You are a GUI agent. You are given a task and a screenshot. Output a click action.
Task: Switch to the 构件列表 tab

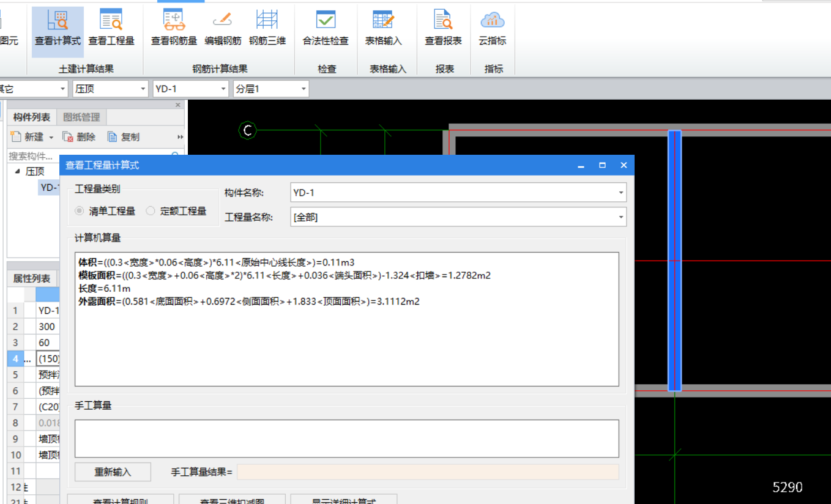[x=32, y=117]
